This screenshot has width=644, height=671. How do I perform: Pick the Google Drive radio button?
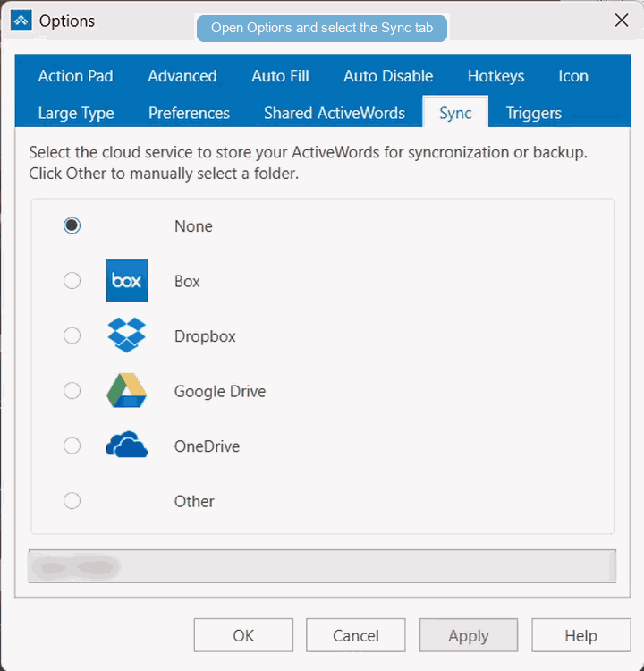coord(72,391)
